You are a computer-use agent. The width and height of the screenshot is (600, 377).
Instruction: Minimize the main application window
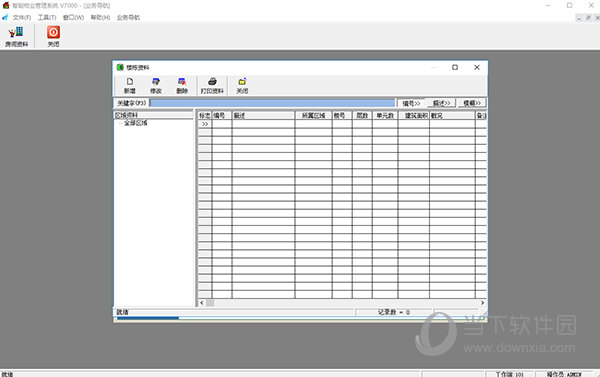click(548, 5)
